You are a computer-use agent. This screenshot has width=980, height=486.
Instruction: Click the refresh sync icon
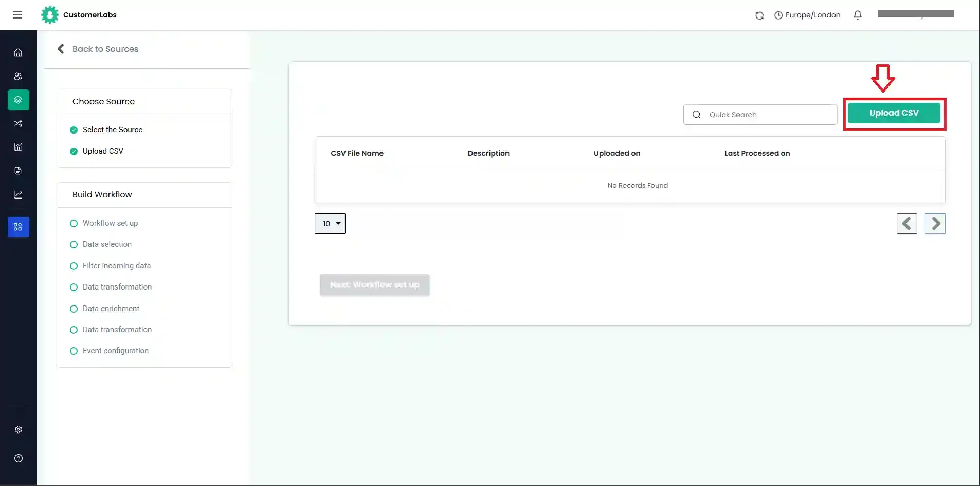[x=759, y=15]
